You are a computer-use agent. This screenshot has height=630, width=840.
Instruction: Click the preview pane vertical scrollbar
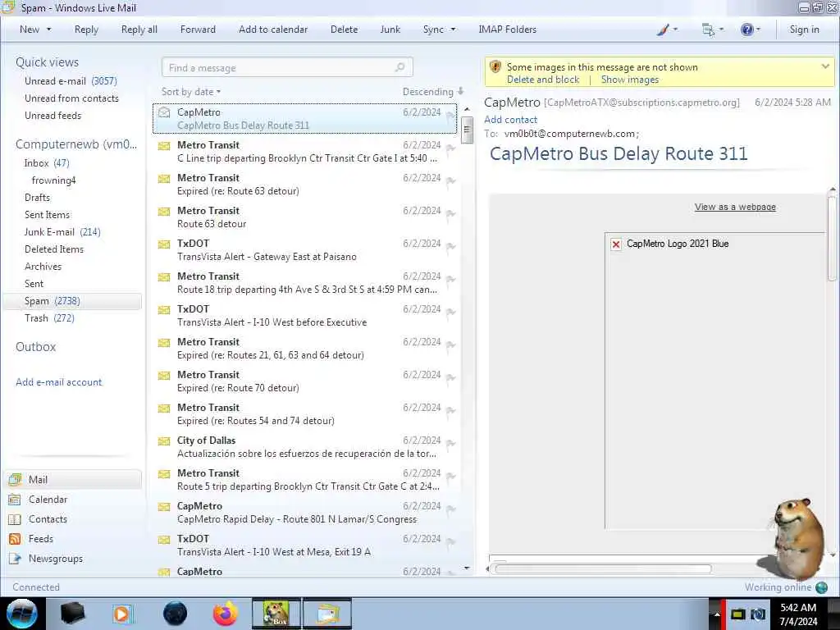(832, 239)
